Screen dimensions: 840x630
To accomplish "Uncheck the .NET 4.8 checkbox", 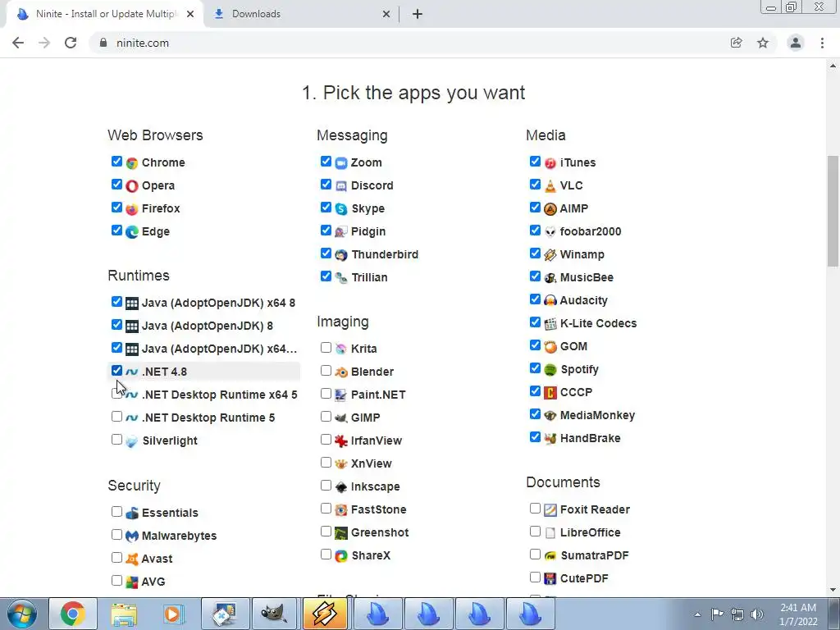I will point(116,371).
